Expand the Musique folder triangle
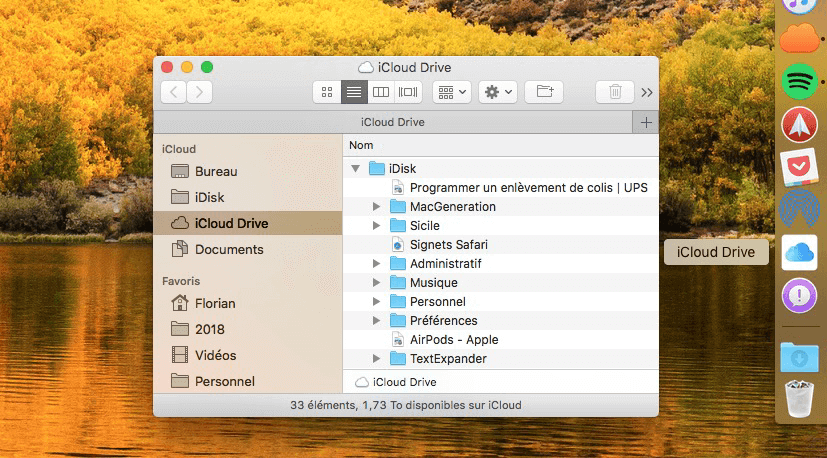Screen dimensions: 827x458 click(376, 283)
